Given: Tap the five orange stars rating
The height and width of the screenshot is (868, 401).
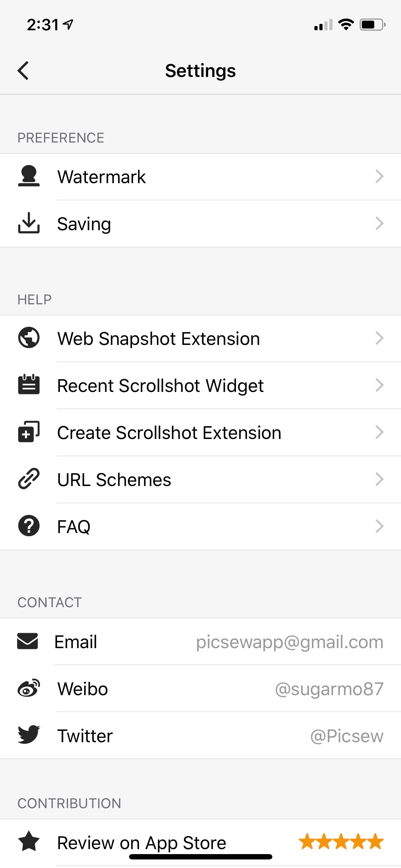Looking at the screenshot, I should (x=341, y=842).
